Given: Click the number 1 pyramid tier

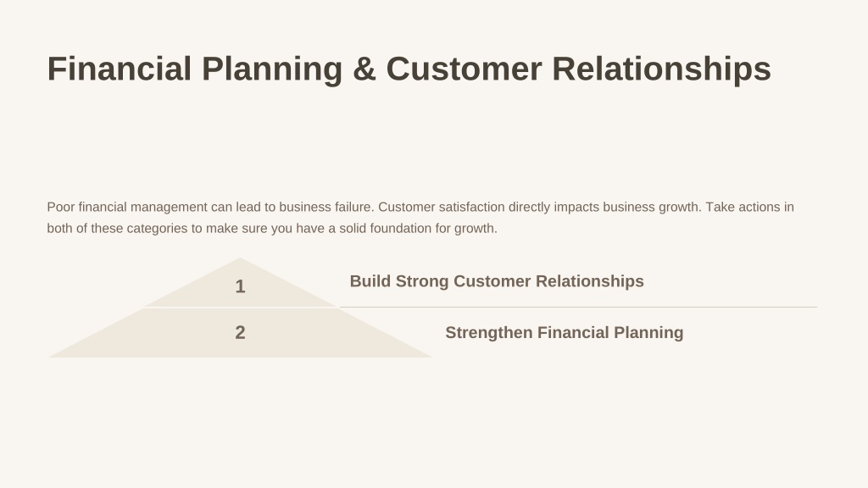Looking at the screenshot, I should tap(240, 286).
